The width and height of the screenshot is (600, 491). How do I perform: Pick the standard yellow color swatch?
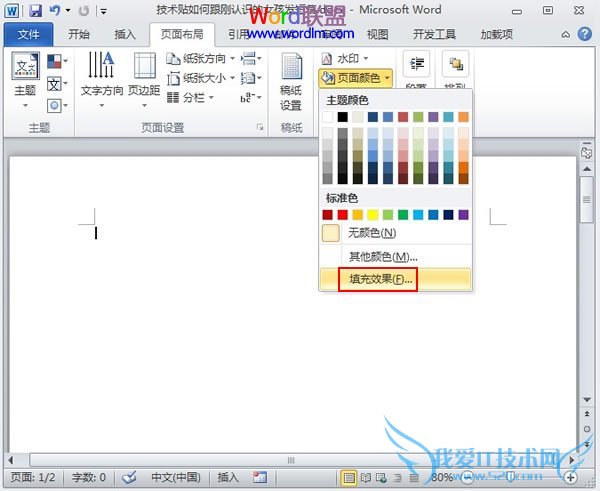(373, 215)
